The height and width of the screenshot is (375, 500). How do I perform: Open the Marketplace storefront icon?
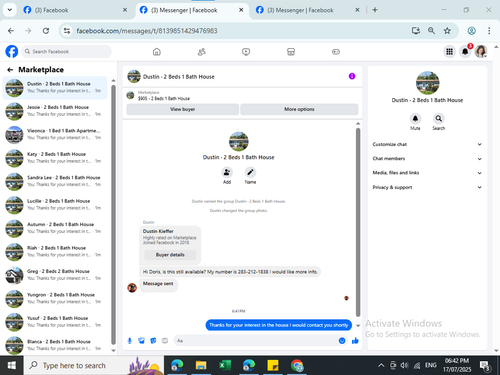pyautogui.click(x=291, y=52)
